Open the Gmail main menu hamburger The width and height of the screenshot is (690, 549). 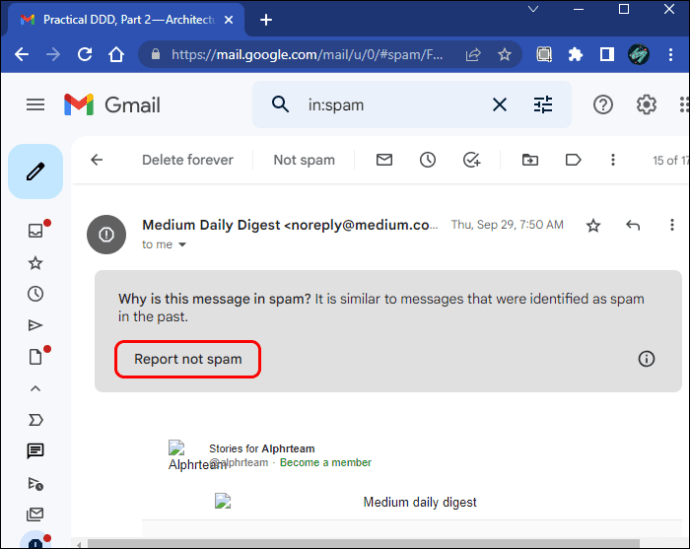pyautogui.click(x=35, y=105)
